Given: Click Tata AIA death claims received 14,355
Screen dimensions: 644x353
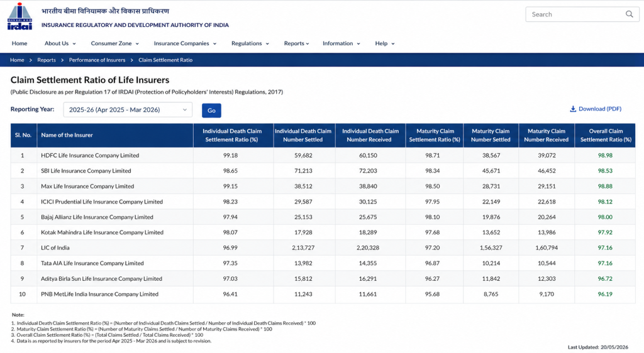Looking at the screenshot, I should pos(367,263).
